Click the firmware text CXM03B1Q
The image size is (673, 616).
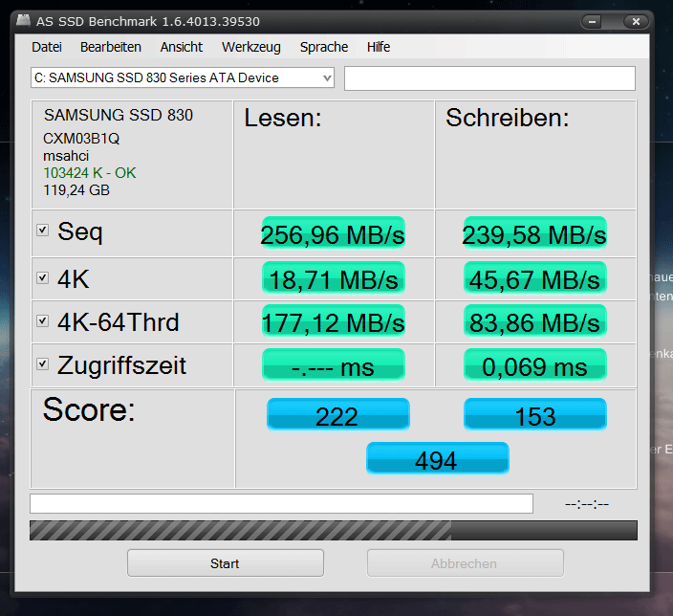point(81,139)
